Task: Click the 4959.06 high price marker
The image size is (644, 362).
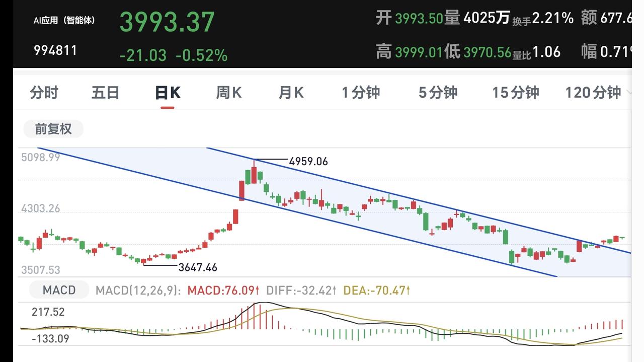Action: click(308, 161)
